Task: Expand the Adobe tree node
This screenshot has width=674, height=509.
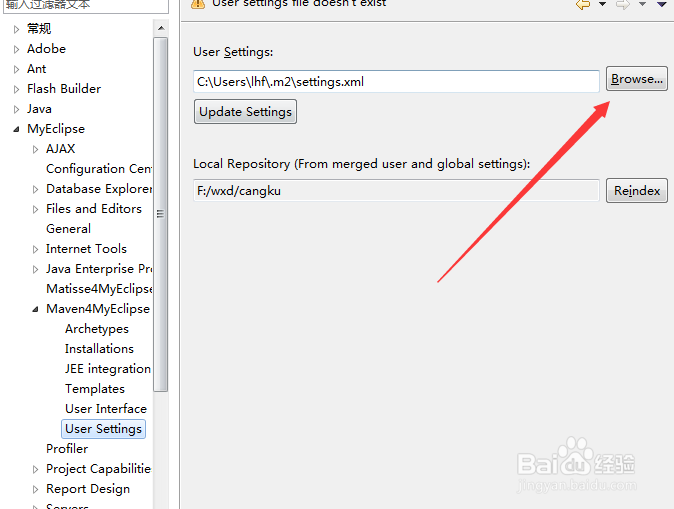Action: tap(16, 49)
